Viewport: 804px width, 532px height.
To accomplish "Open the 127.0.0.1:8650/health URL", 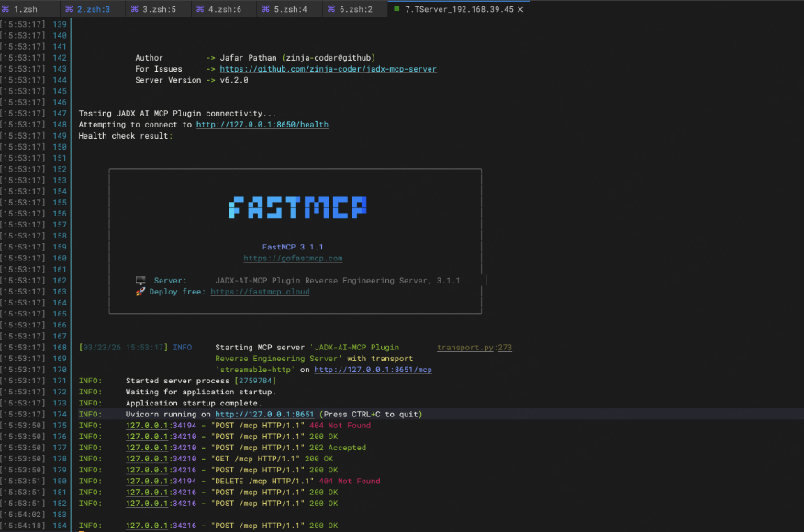I will pos(262,125).
